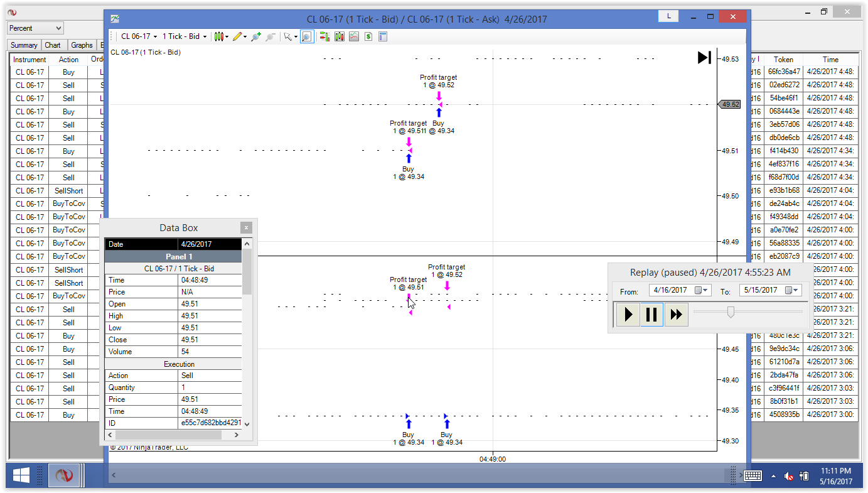
Task: Open the muted volume tray icon
Action: (790, 476)
